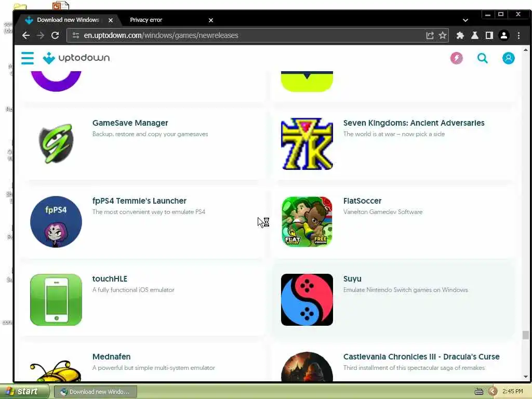The width and height of the screenshot is (532, 399).
Task: Open Seven Kingdoms 7K icon
Action: point(307,144)
